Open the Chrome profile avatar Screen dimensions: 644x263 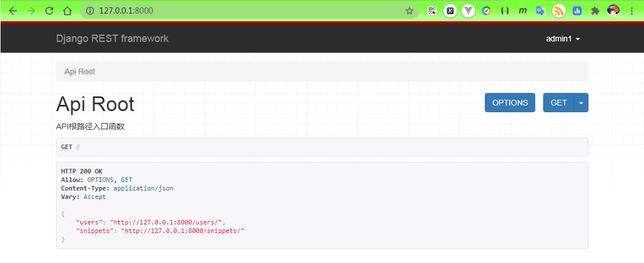click(x=613, y=11)
